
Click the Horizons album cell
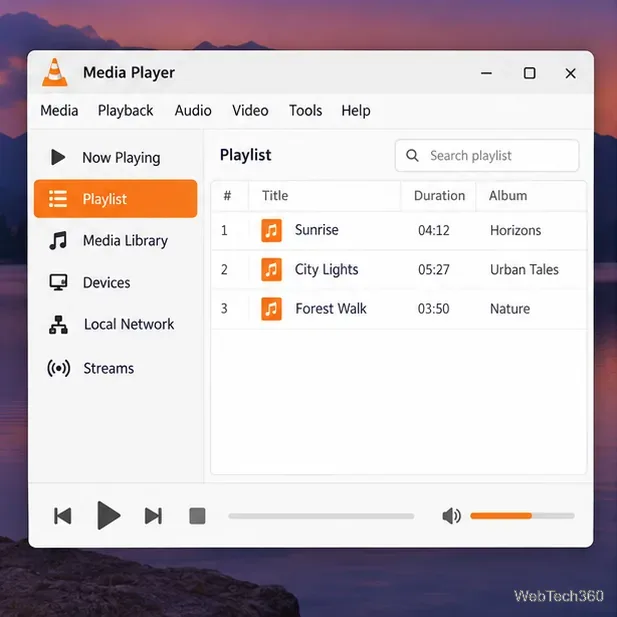point(515,230)
